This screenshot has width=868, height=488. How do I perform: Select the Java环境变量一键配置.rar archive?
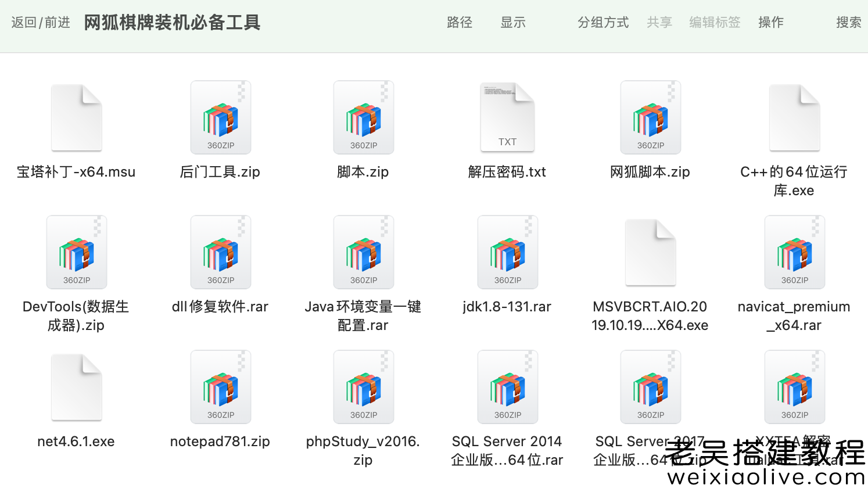click(x=363, y=252)
